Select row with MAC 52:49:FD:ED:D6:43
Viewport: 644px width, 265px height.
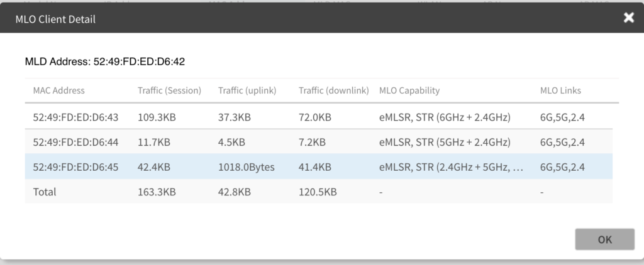click(75, 117)
